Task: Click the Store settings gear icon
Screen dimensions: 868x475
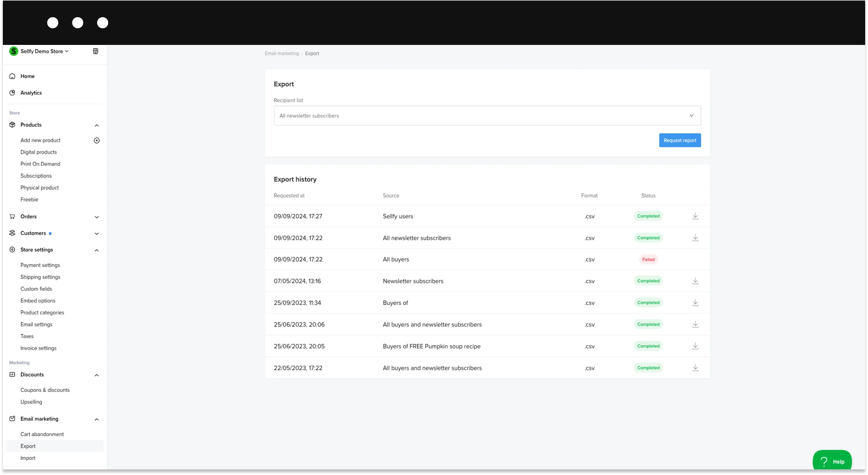Action: (12, 250)
